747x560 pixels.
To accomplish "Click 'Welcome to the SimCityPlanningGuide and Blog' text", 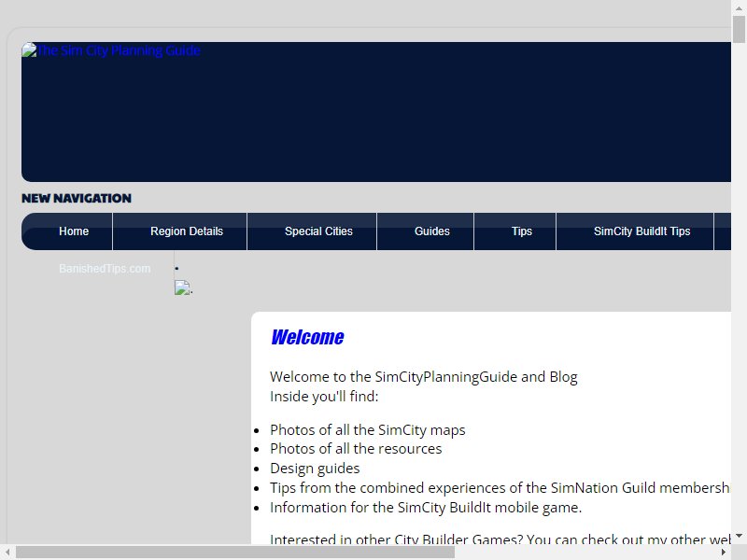I will click(x=424, y=377).
